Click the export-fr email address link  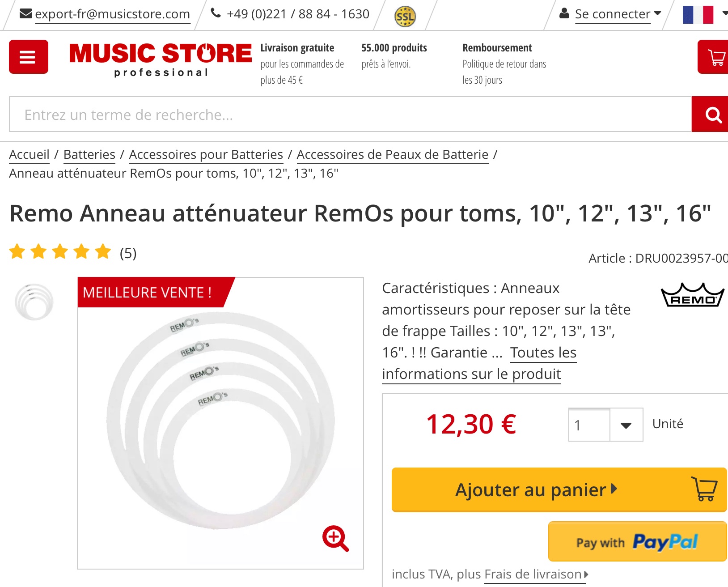(112, 14)
